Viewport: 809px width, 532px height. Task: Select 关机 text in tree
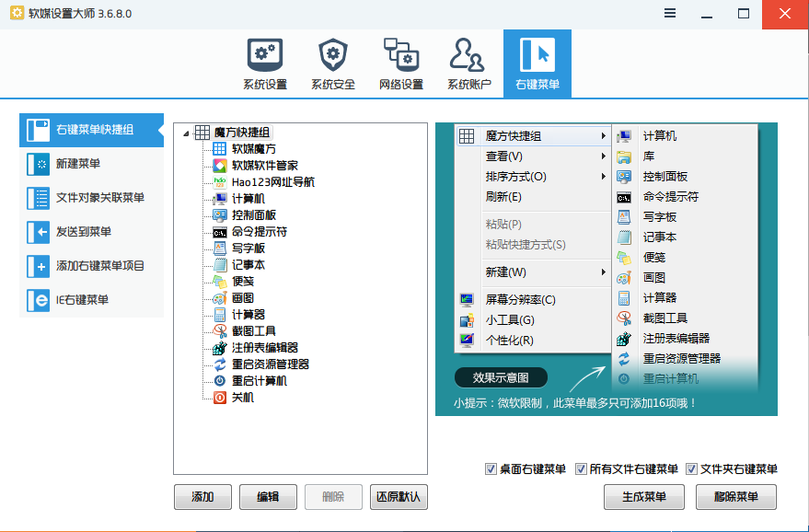[x=242, y=398]
